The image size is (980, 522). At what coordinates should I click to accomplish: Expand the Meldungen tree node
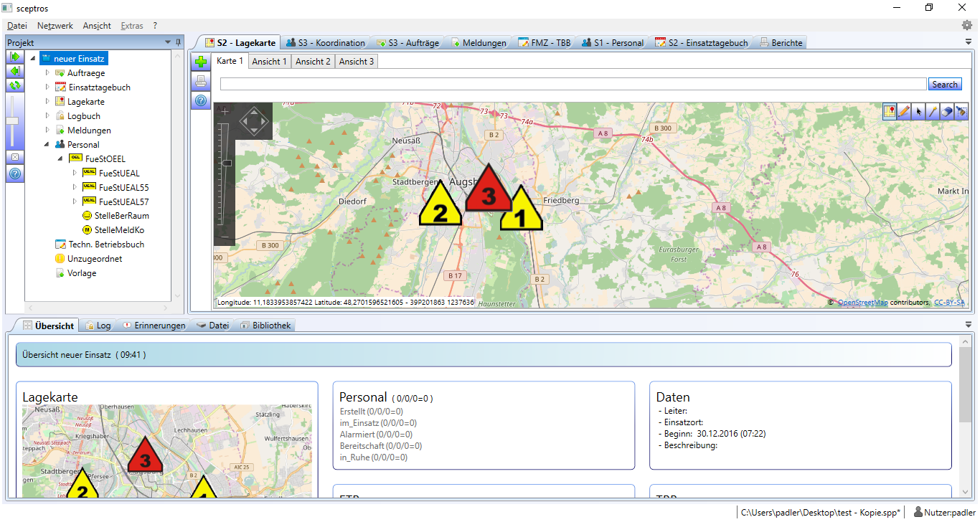point(48,130)
